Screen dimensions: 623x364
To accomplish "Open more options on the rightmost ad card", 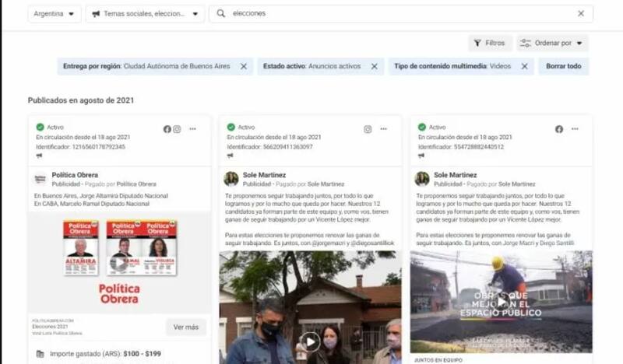I will point(575,129).
